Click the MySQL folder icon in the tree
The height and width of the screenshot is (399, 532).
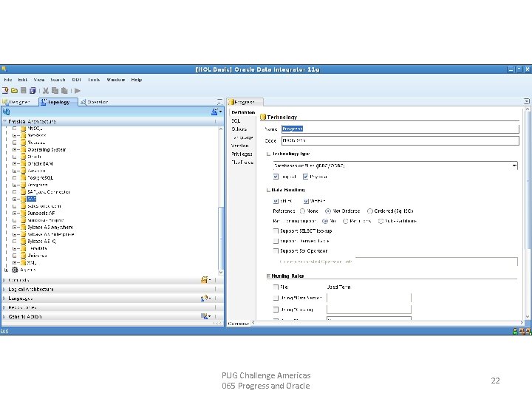pyautogui.click(x=23, y=129)
